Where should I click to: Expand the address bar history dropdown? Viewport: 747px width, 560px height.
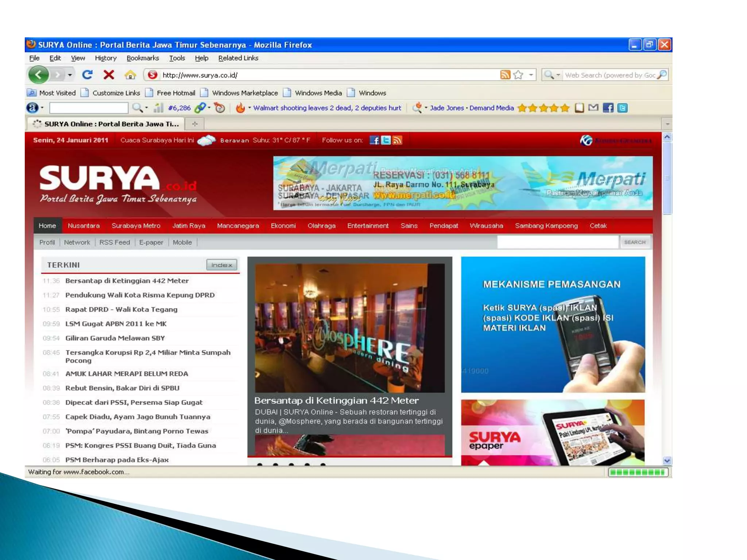531,75
